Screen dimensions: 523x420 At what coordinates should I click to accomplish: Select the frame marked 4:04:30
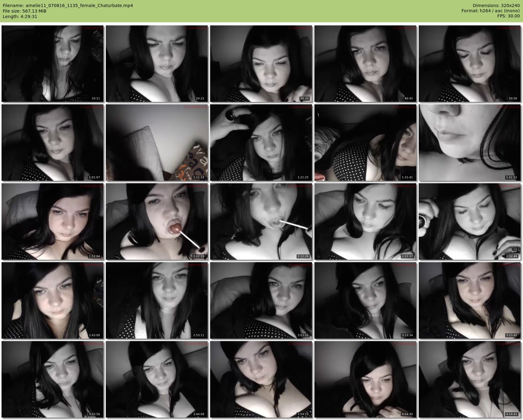(365, 379)
